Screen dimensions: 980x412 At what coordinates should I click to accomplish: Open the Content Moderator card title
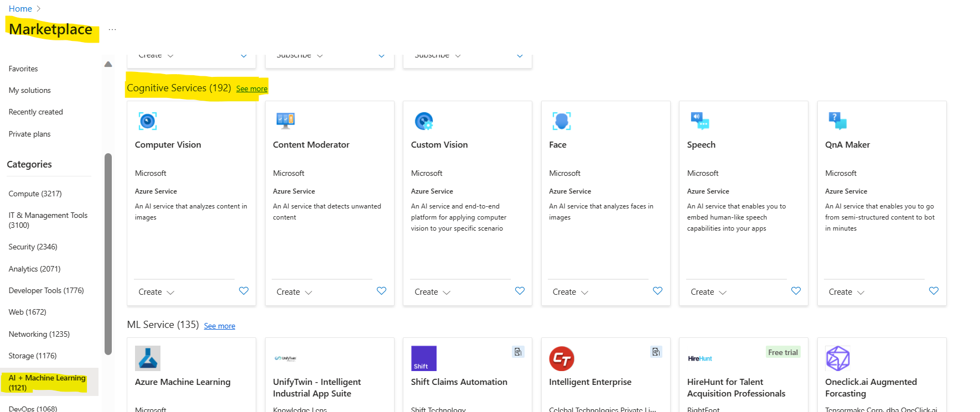click(x=311, y=145)
